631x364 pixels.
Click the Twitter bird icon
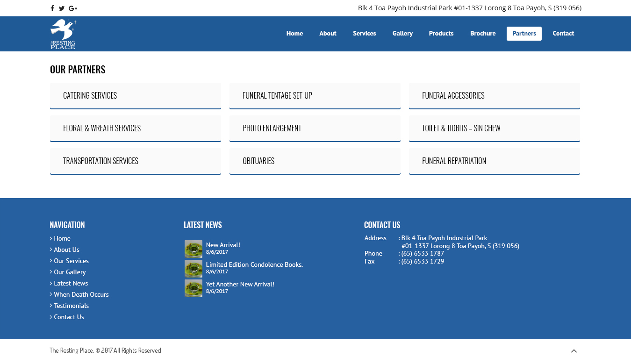(x=62, y=8)
